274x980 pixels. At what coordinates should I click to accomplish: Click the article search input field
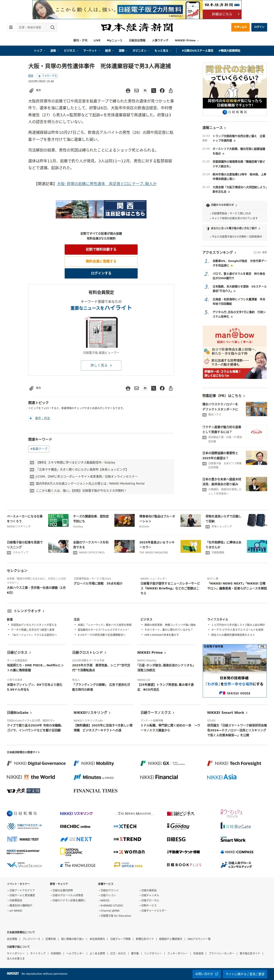click(34, 27)
